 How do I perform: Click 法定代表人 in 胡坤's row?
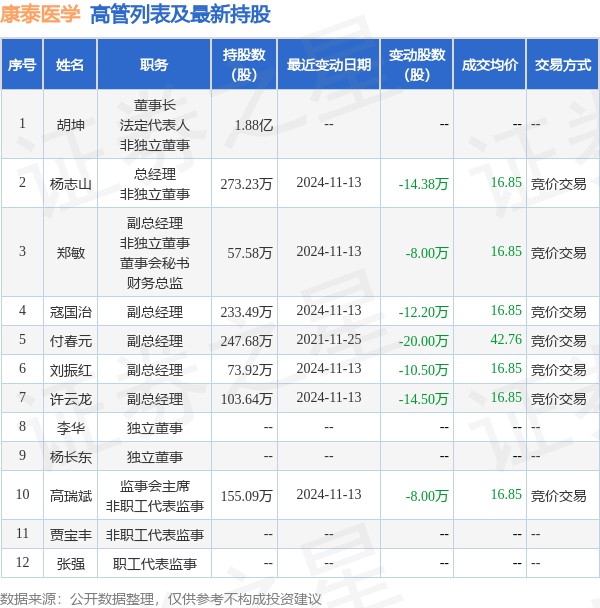[154, 125]
